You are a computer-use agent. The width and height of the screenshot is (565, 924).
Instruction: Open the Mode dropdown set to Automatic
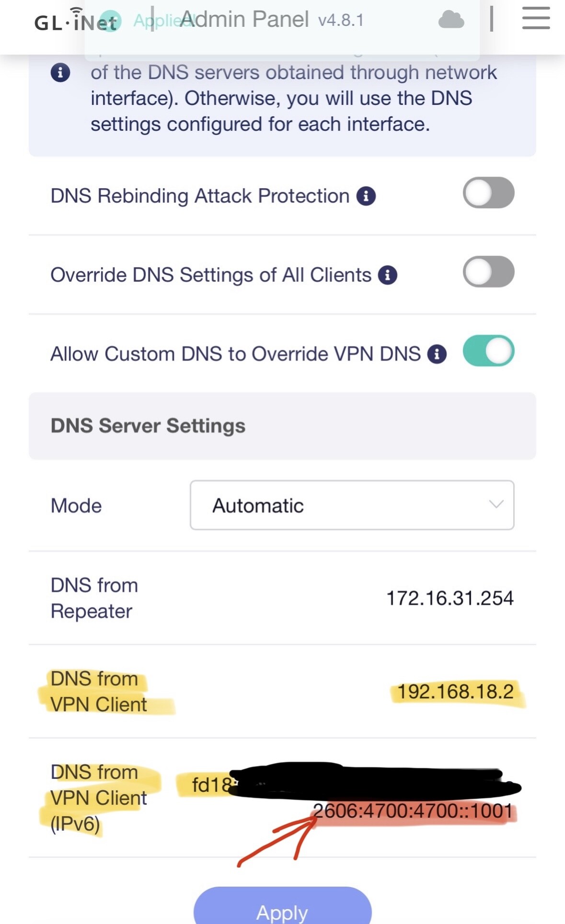pyautogui.click(x=352, y=505)
